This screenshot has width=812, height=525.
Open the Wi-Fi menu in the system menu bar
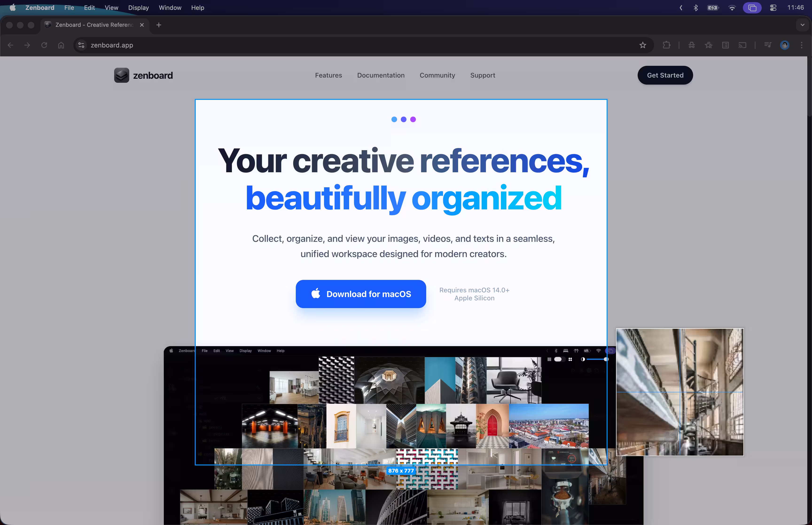tap(732, 8)
